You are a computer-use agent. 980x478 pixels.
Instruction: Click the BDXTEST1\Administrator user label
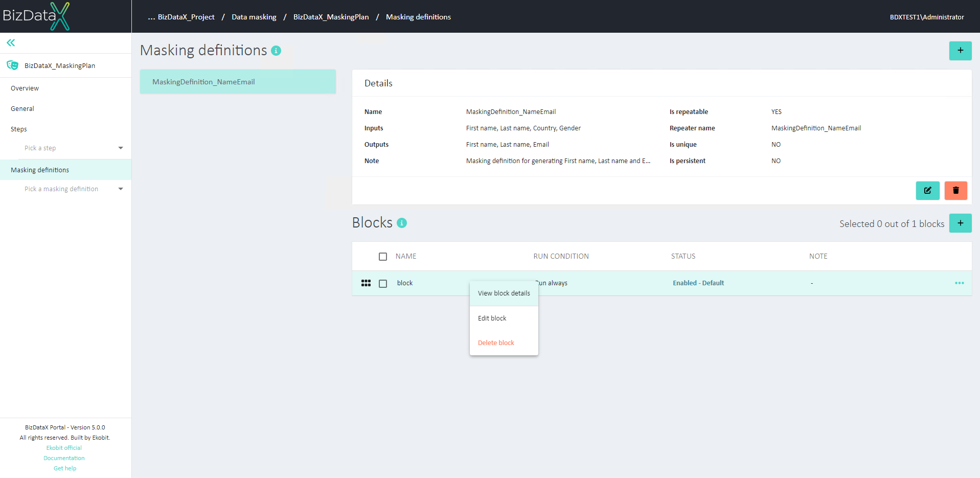tap(927, 17)
